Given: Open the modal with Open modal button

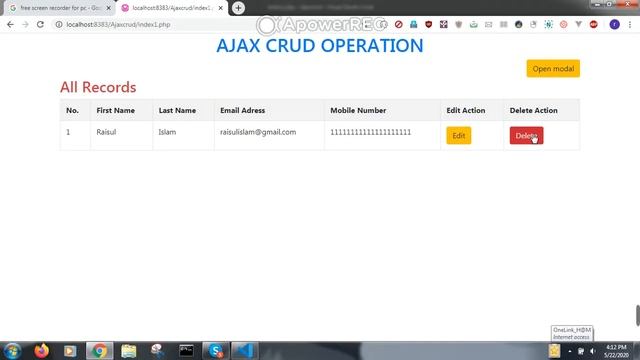Looking at the screenshot, I should [553, 69].
